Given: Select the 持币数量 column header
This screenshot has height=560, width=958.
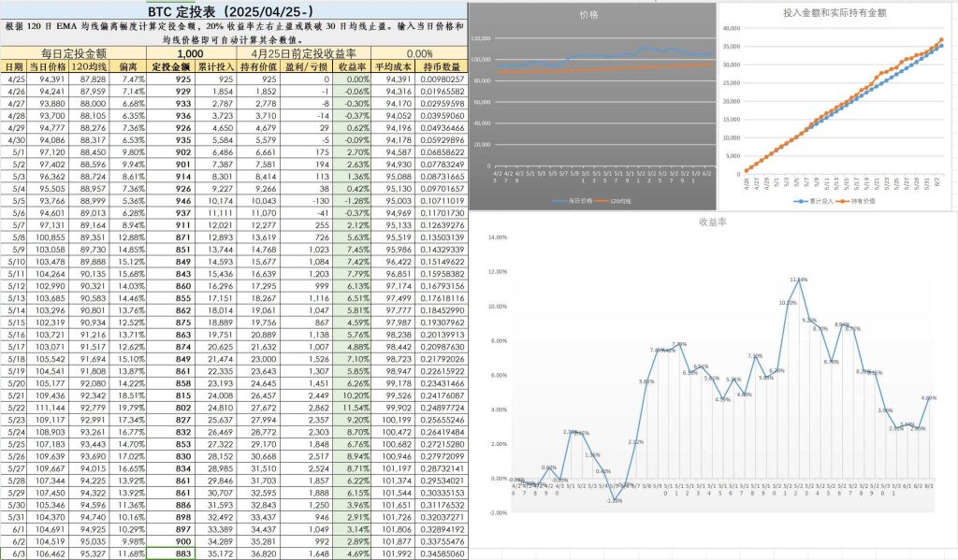Looking at the screenshot, I should coord(443,67).
